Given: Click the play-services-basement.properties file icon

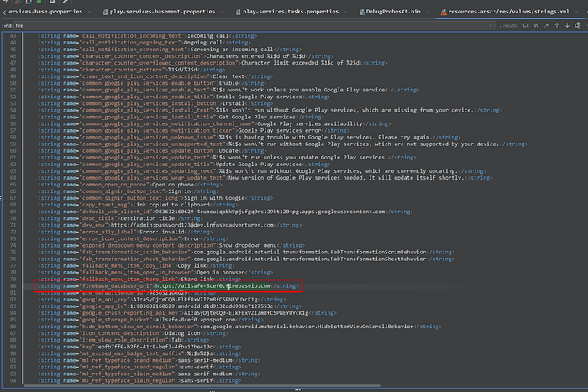Looking at the screenshot, I should point(105,12).
